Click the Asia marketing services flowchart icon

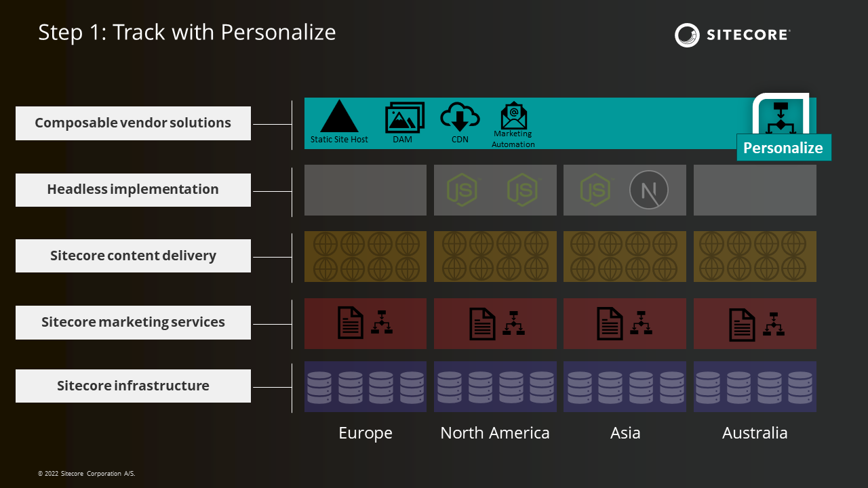[641, 323]
